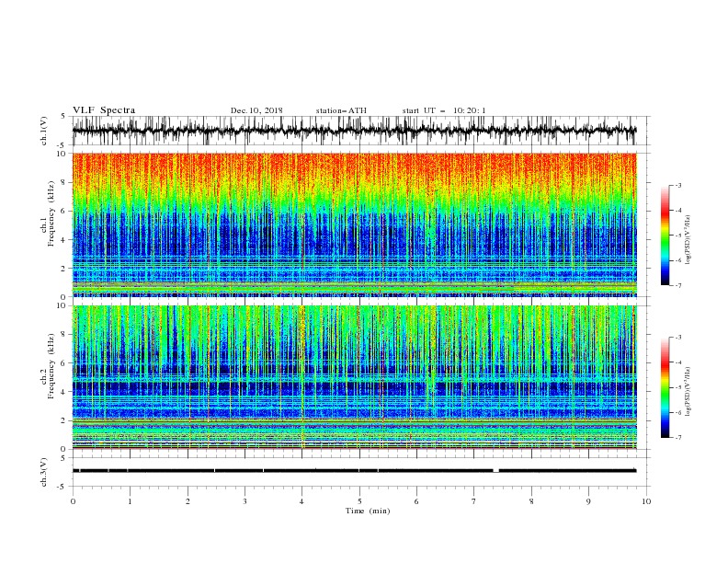Click the time-axis tick label "7"
Screen dimensions: 728x563
(474, 501)
